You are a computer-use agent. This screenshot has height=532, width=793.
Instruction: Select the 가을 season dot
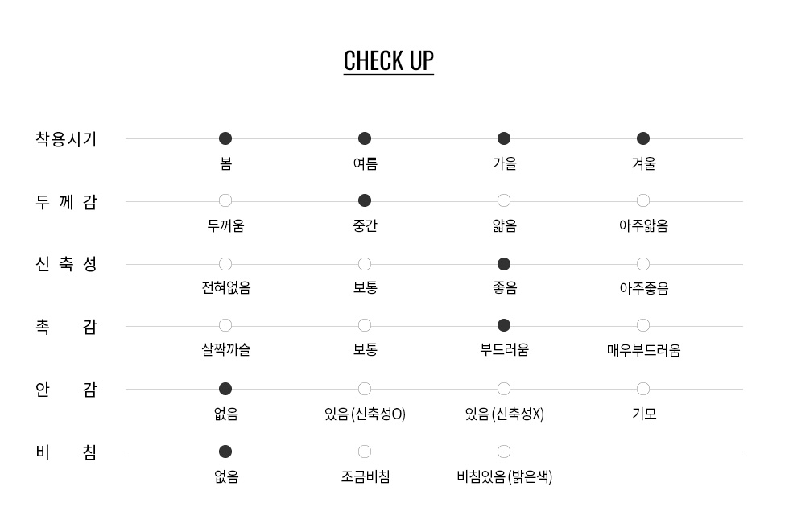[x=504, y=138]
